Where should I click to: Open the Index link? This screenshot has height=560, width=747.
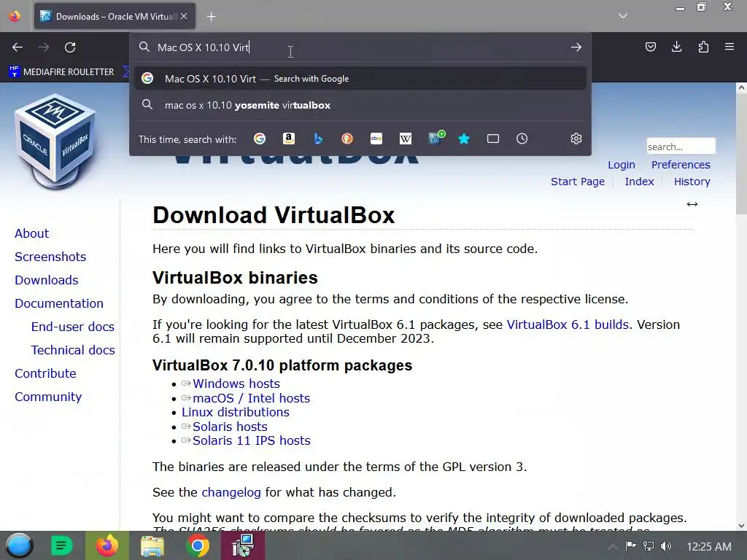pyautogui.click(x=639, y=182)
